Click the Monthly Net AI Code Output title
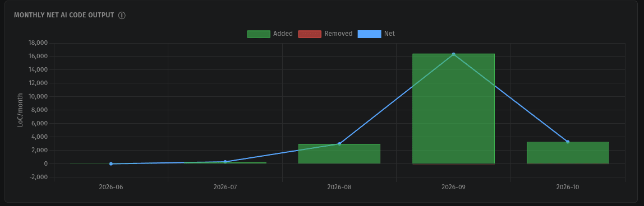The image size is (644, 206). (x=64, y=16)
